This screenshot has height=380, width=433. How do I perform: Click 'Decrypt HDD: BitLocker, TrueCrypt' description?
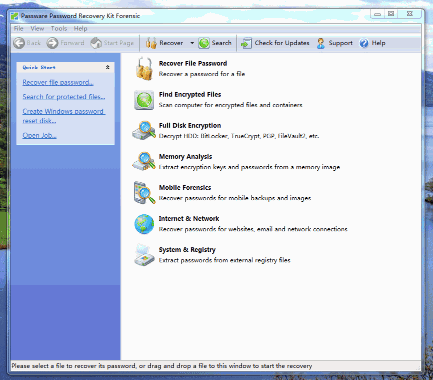(239, 136)
